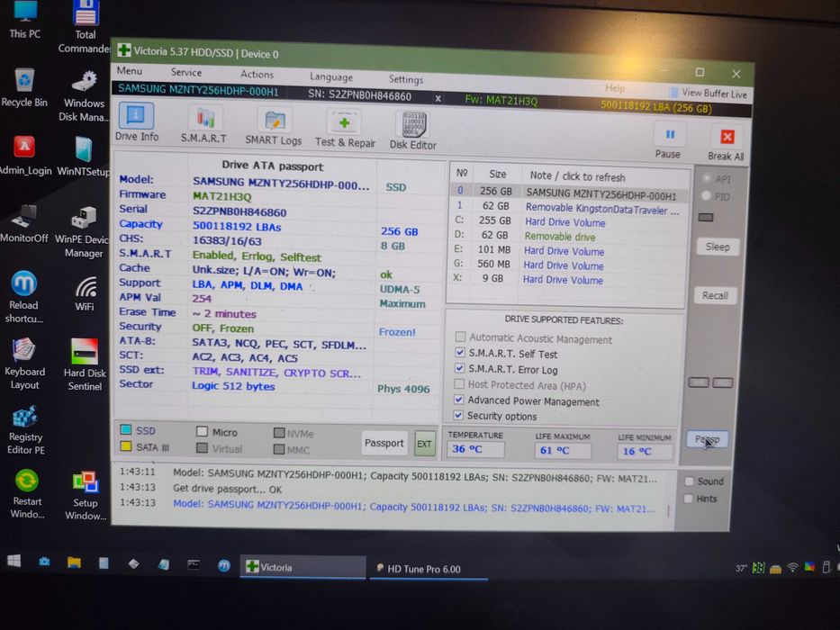Open Test & Repair
This screenshot has width=840, height=630.
345,129
